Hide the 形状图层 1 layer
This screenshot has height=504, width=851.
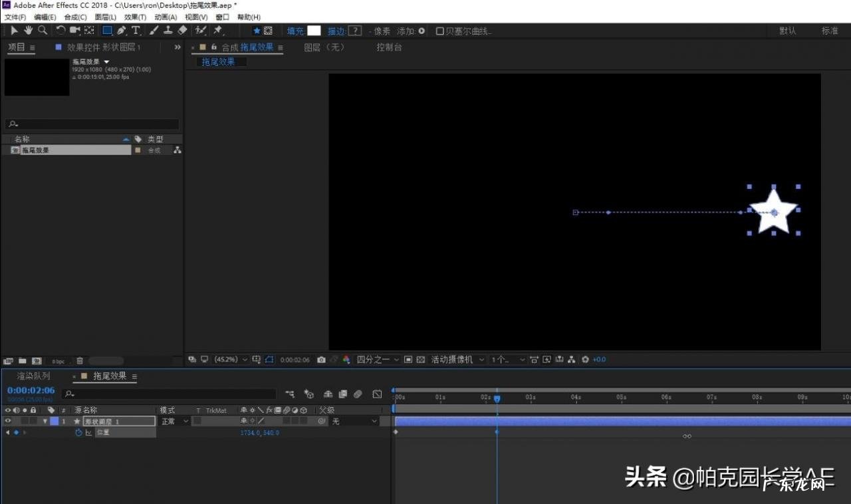click(x=7, y=420)
